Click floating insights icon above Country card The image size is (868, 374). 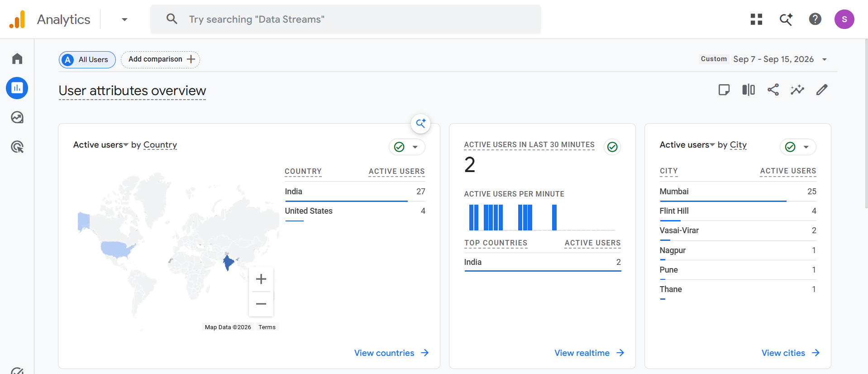(420, 123)
